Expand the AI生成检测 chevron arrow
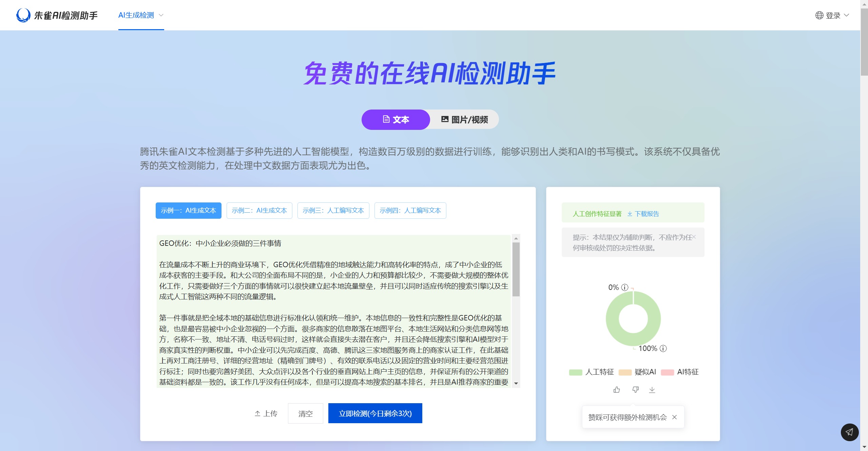868x451 pixels. [161, 15]
